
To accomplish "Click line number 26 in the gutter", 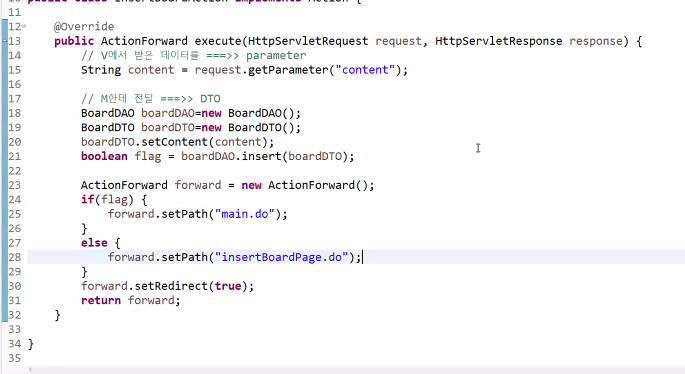I will [14, 229].
